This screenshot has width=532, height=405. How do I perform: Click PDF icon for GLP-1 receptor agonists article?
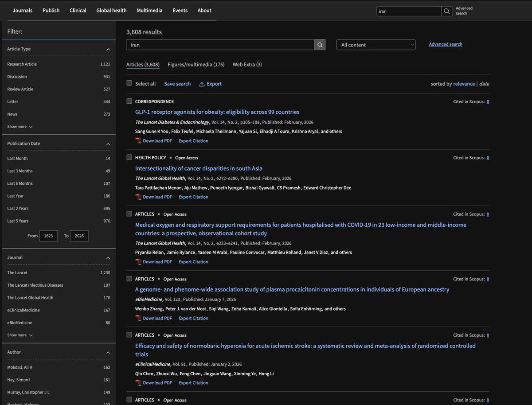coord(138,141)
